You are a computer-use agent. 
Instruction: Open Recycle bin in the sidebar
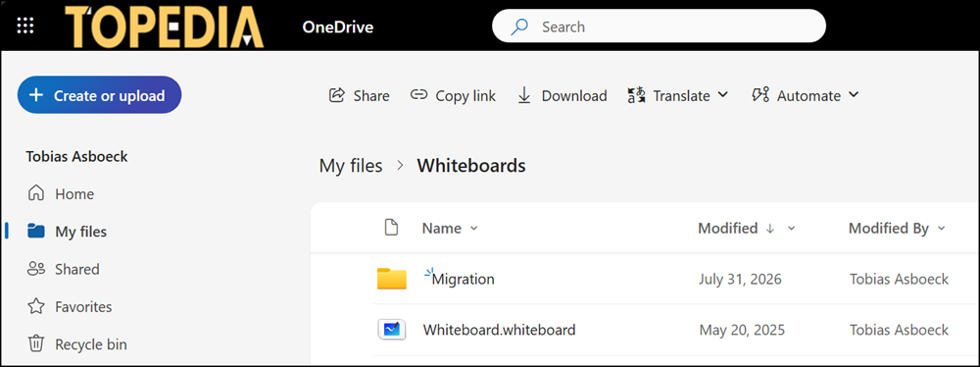point(90,344)
